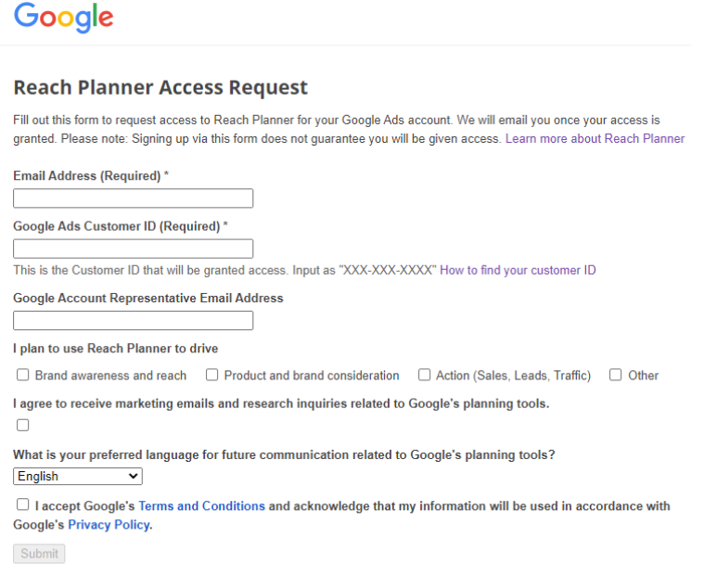Check the Brand awareness and reach checkbox

coord(23,376)
